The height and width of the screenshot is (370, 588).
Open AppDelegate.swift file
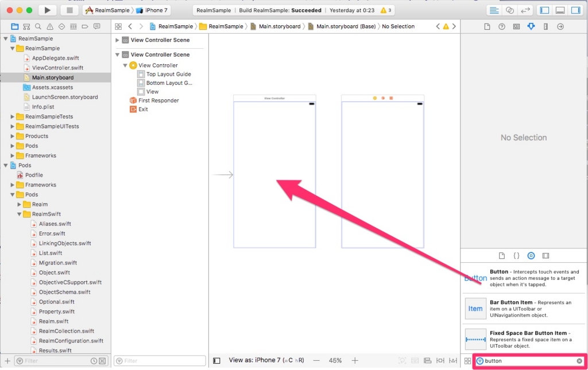click(55, 58)
